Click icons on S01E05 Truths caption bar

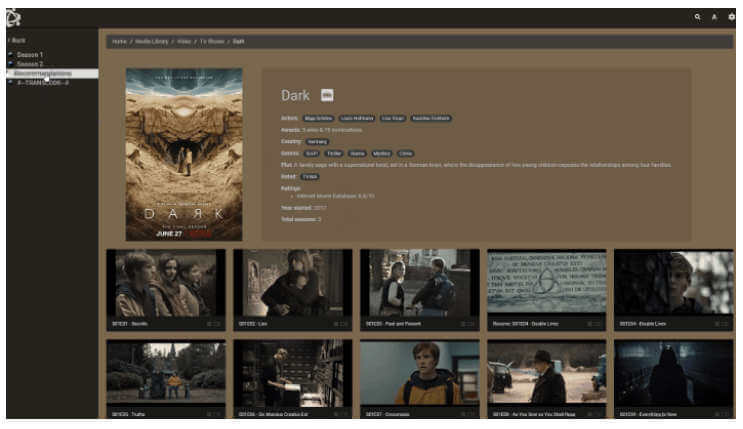[214, 414]
